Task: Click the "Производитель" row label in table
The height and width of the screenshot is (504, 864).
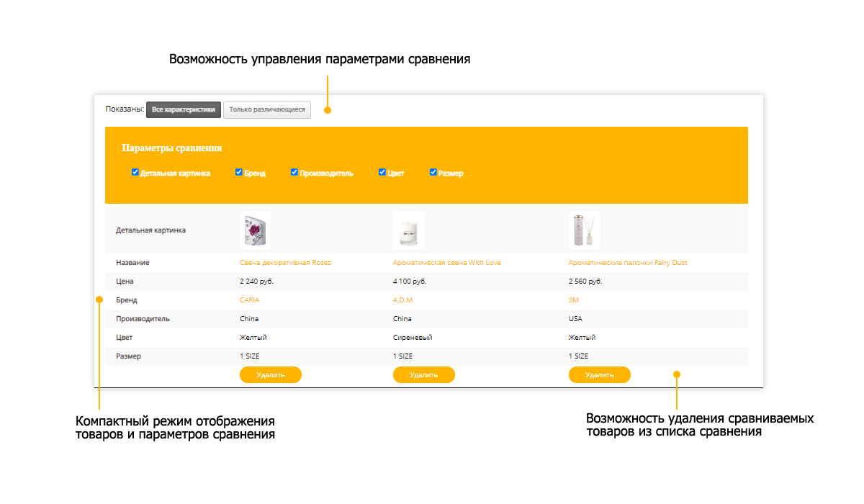Action: 143,319
